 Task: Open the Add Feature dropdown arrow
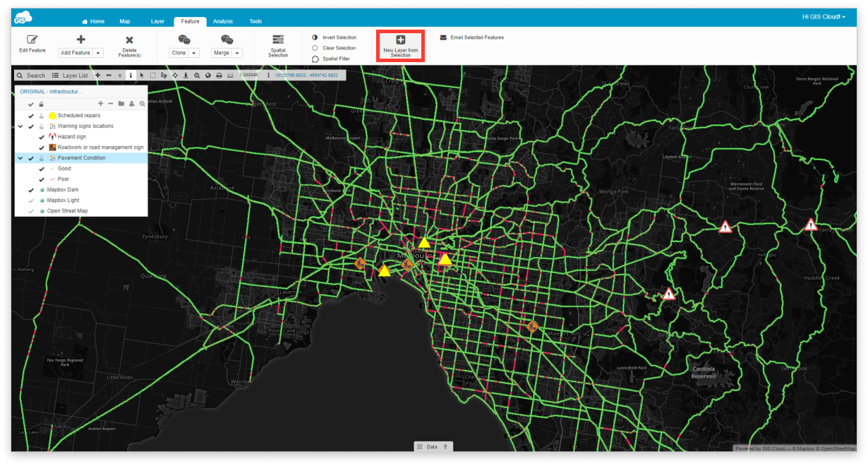96,54
